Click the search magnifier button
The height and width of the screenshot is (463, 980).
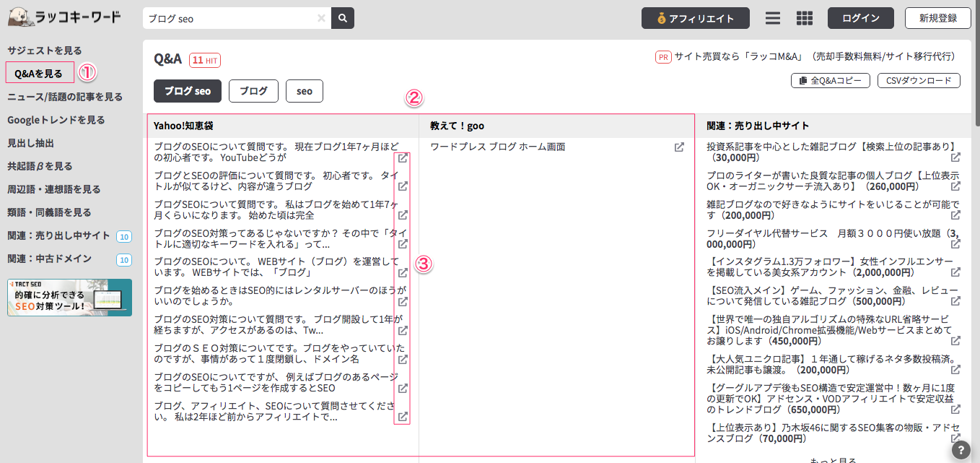tap(343, 18)
